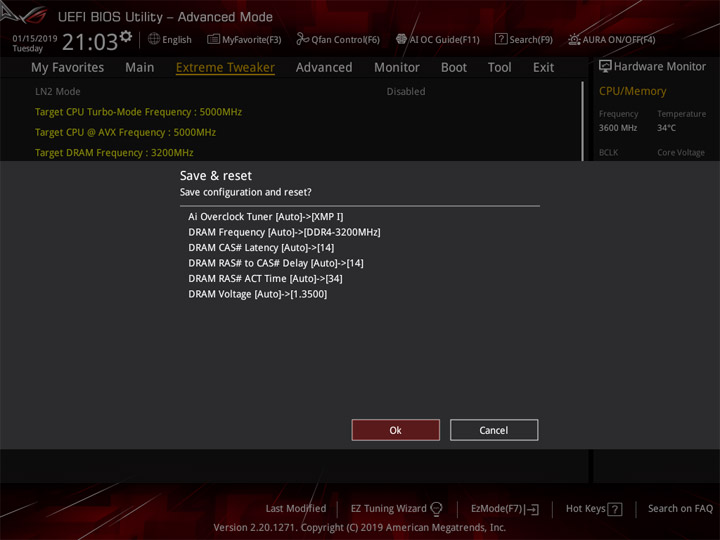
Task: Click DRAM Frequency [Auto]->[DDR4-3200MHz] line
Action: [x=284, y=232]
